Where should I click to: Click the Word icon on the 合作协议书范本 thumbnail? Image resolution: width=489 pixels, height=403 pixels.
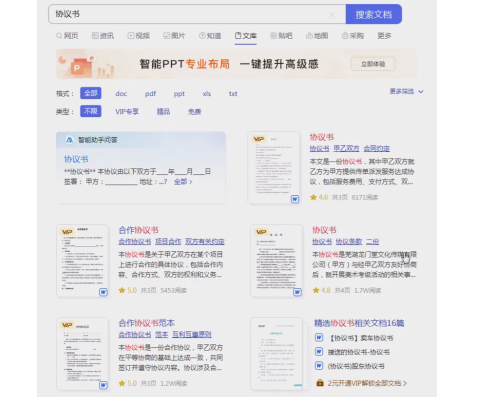[103, 385]
